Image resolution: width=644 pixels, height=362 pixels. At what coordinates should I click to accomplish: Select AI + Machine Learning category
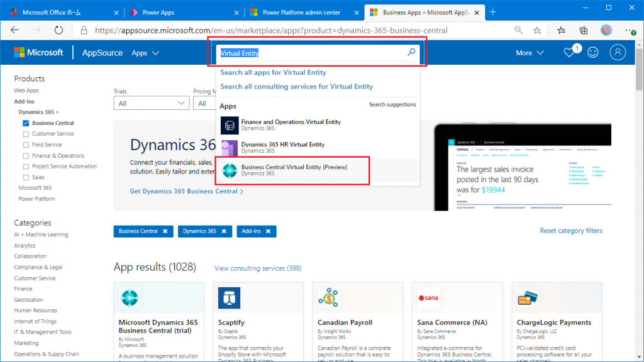click(41, 235)
